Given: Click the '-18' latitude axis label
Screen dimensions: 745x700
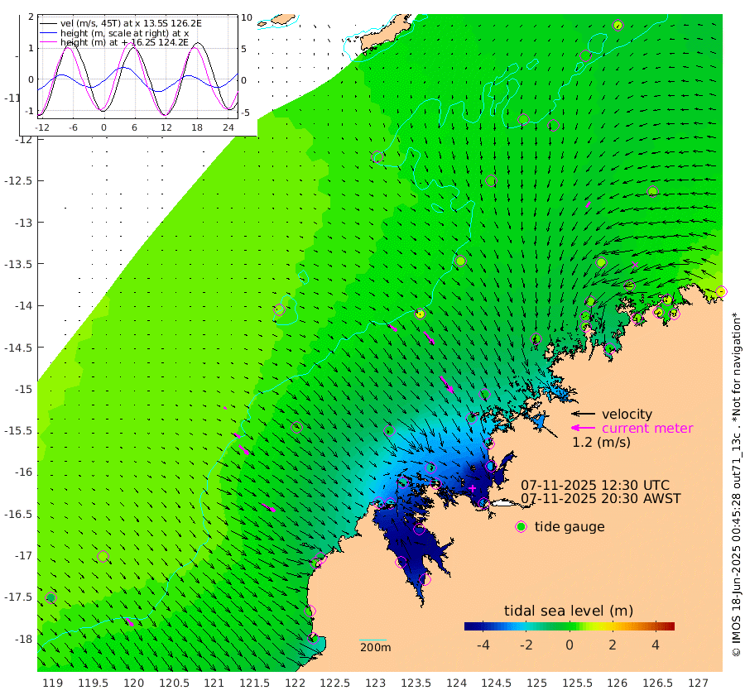Looking at the screenshot, I should point(24,640).
